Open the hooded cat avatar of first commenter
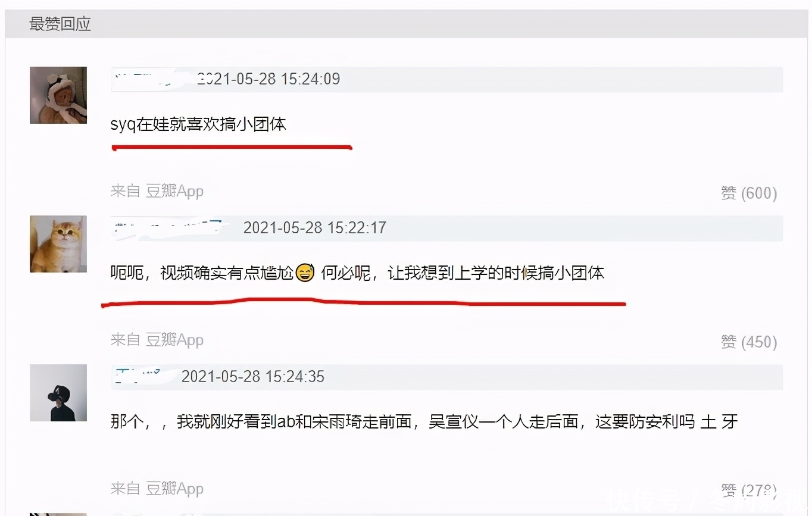Image resolution: width=812 pixels, height=516 pixels. click(58, 95)
